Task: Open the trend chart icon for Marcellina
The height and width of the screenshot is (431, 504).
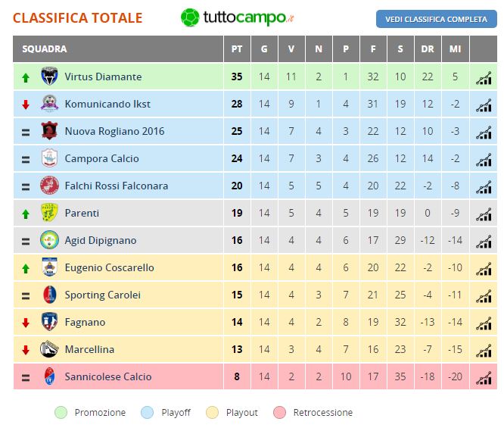Action: [484, 351]
